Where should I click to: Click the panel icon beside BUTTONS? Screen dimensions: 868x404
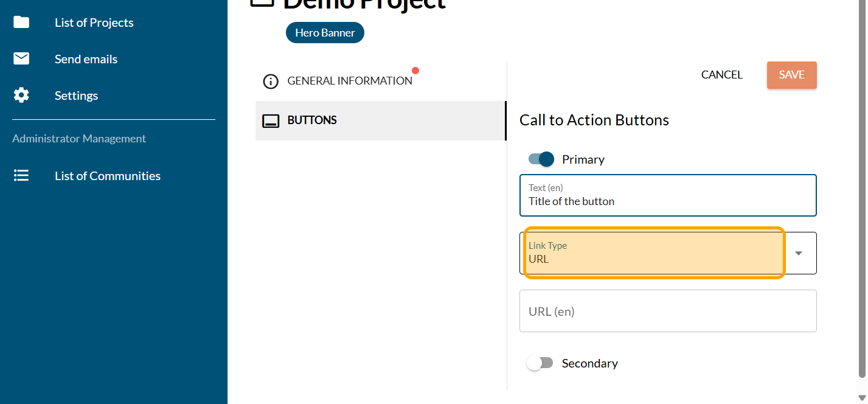click(x=270, y=120)
